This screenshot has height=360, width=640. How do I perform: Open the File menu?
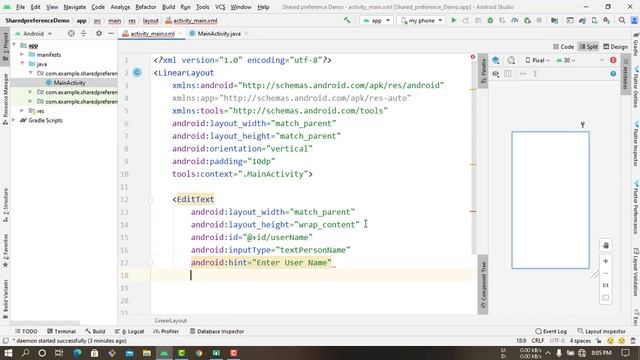(20, 7)
